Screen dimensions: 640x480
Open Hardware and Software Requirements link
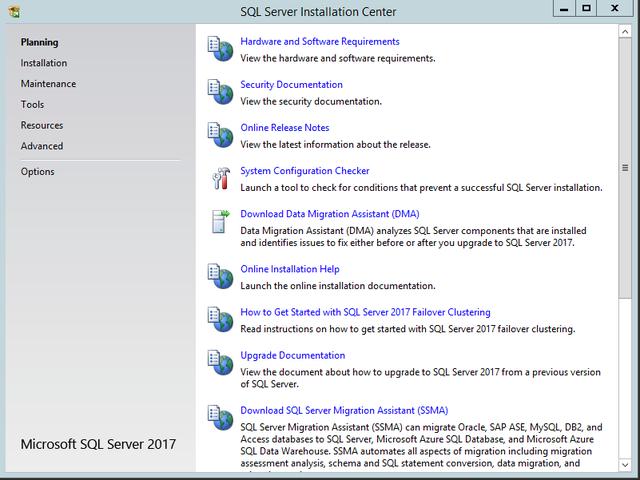[x=320, y=42]
